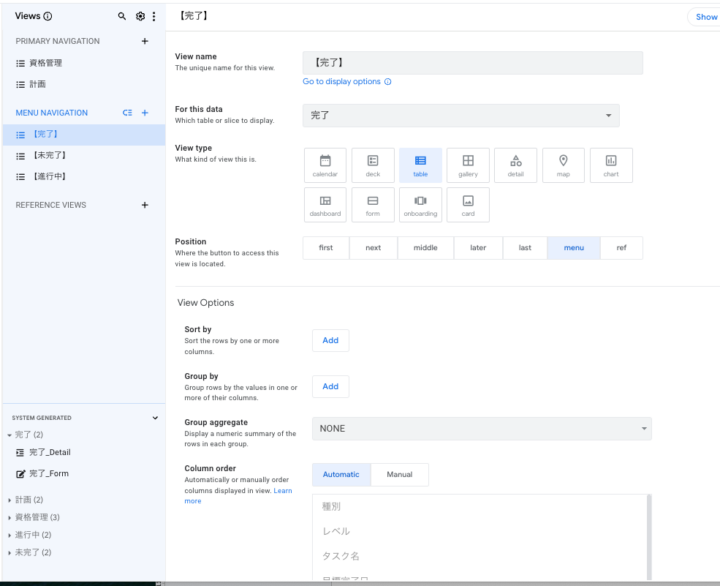
Task: Click the search icon in Views panel
Action: pos(122,17)
